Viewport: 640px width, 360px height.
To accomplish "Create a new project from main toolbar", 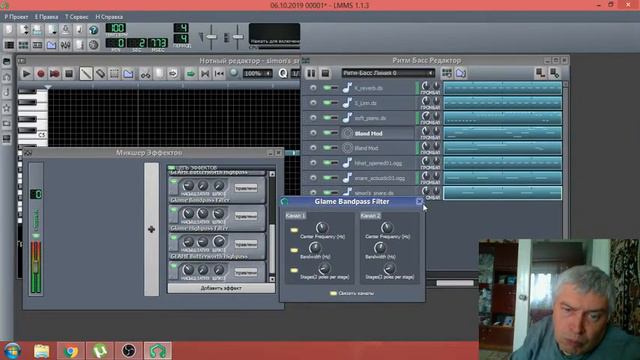I will pos(9,30).
